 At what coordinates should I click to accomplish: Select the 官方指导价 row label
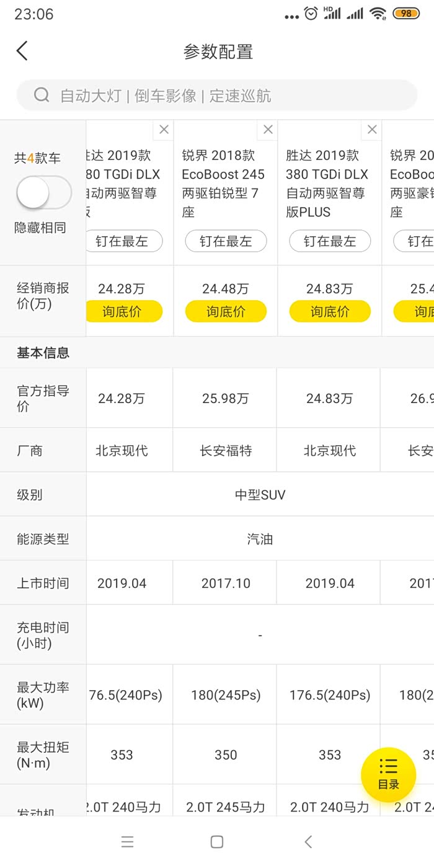43,399
